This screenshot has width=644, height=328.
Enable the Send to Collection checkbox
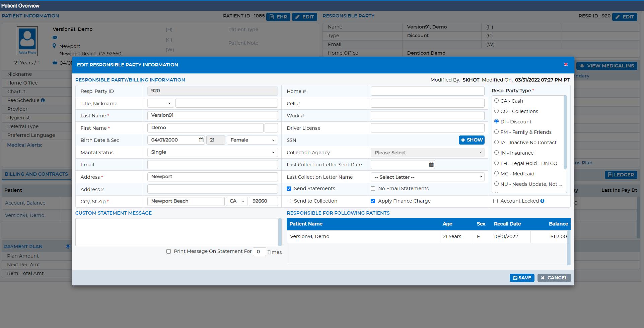point(289,201)
